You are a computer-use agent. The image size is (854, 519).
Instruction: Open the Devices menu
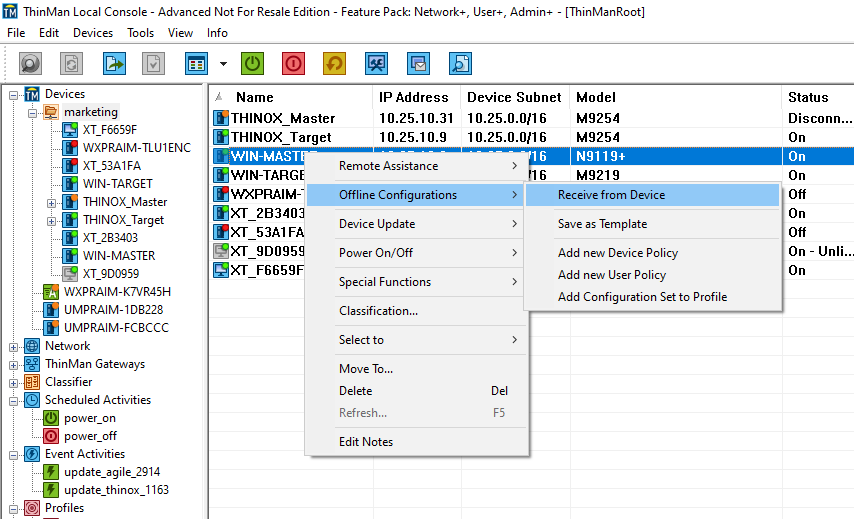[93, 33]
